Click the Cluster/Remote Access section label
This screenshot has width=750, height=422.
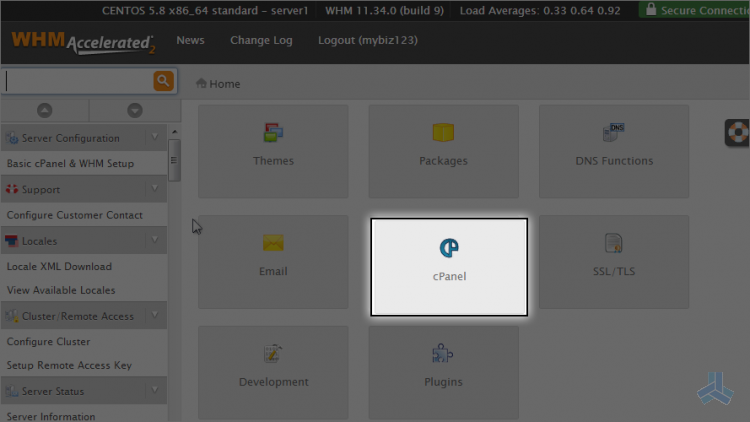[x=78, y=316]
